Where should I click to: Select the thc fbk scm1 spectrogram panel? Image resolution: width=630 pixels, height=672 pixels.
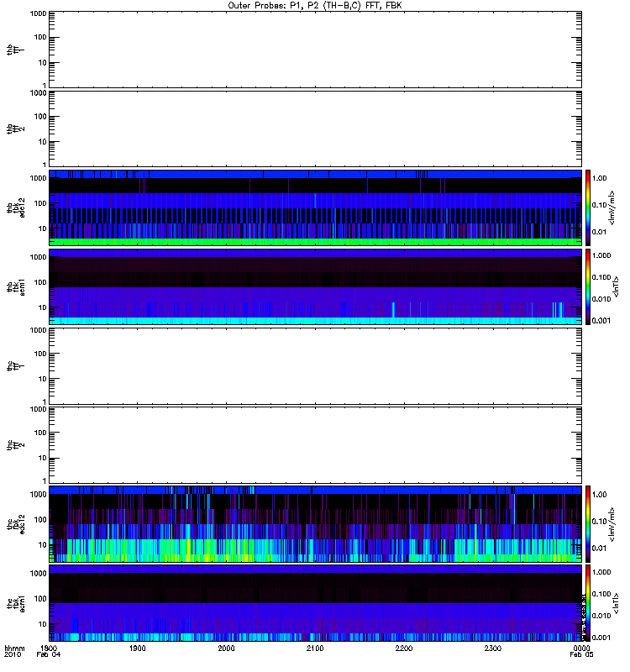316,603
